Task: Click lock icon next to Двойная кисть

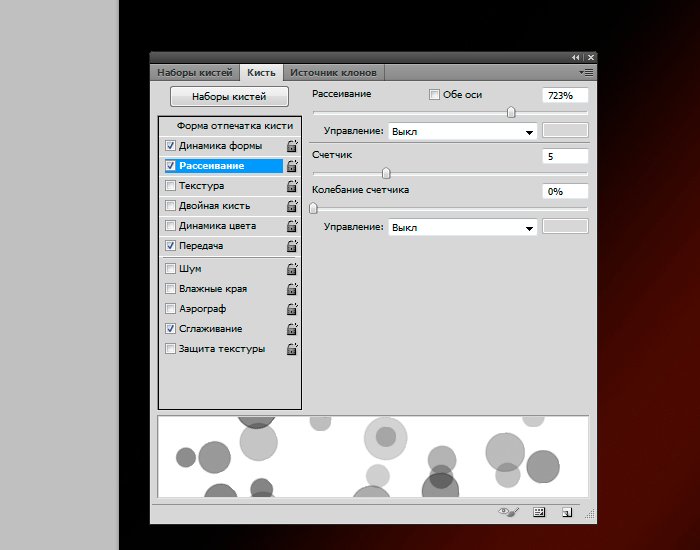Action: pyautogui.click(x=292, y=206)
